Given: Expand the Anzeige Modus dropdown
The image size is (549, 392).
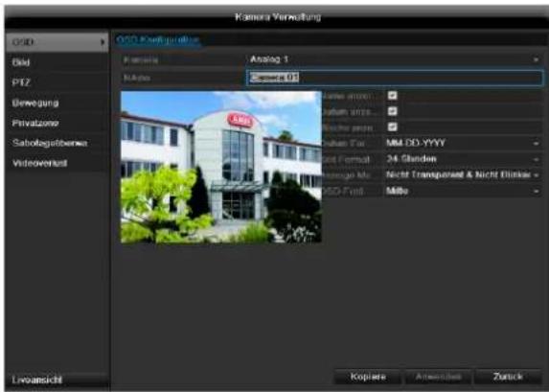Looking at the screenshot, I should (463, 174).
